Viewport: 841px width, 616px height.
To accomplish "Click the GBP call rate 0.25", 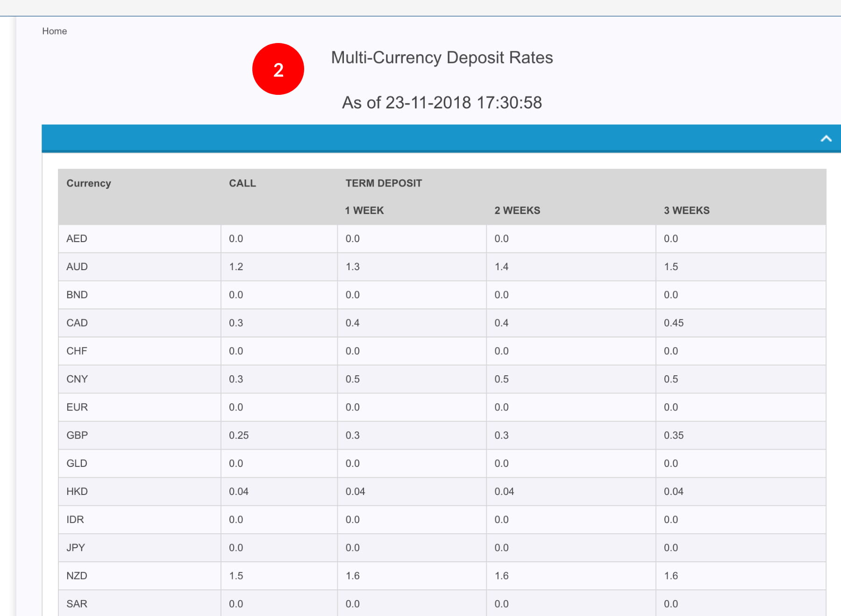I will coord(239,435).
